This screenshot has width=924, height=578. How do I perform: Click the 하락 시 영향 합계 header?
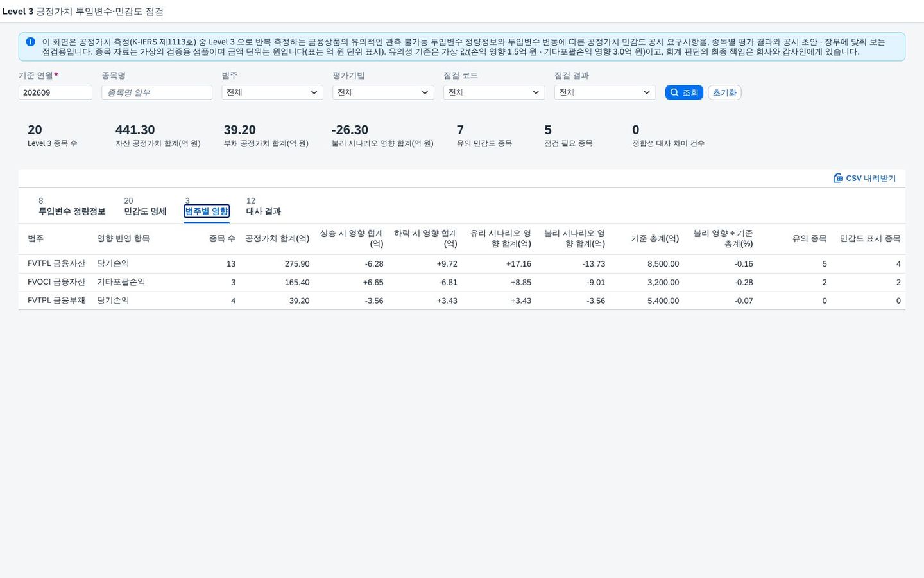[425, 238]
